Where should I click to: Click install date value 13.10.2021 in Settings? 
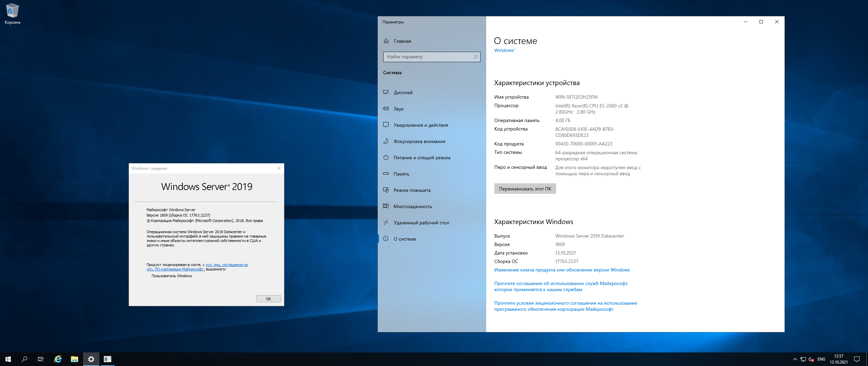coord(566,253)
